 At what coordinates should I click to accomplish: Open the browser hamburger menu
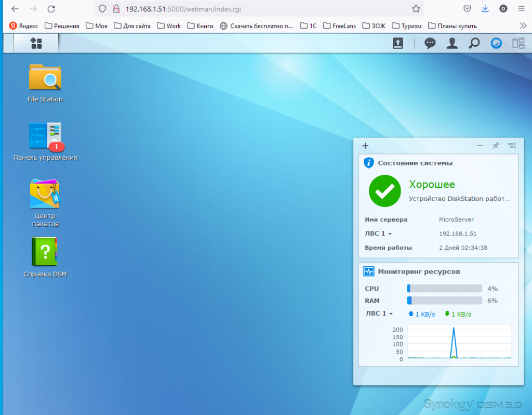tap(522, 9)
